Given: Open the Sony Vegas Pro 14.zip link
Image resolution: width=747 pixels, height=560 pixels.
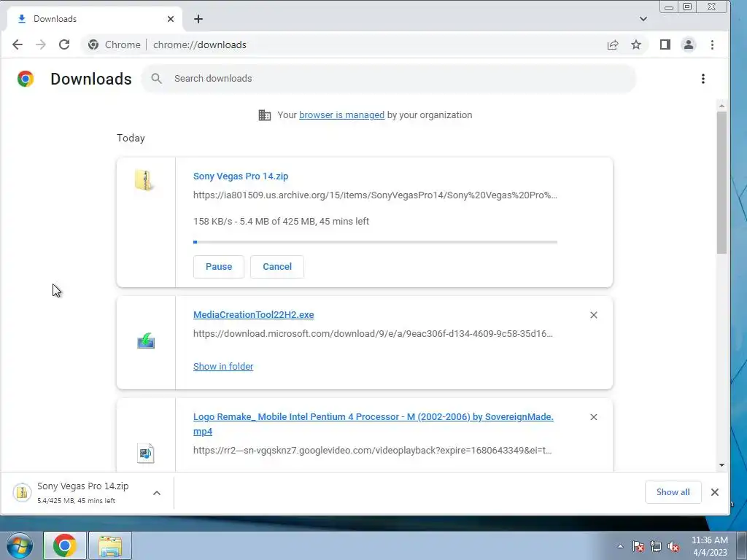Looking at the screenshot, I should [241, 176].
